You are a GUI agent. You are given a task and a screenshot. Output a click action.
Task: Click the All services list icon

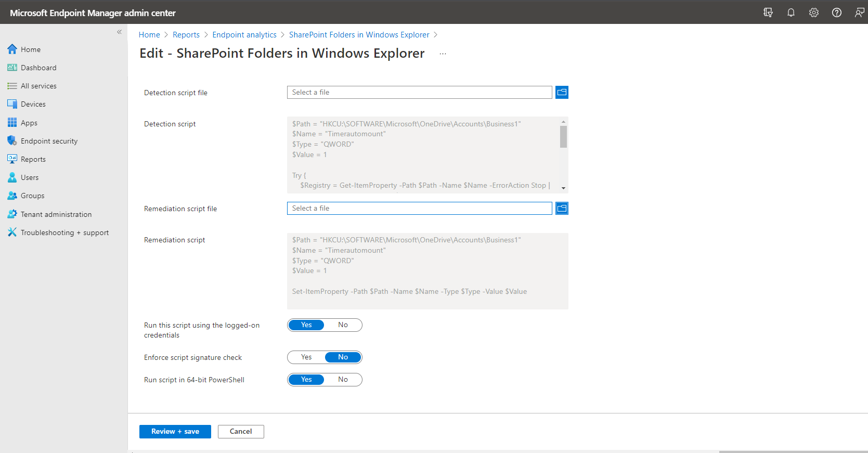12,86
